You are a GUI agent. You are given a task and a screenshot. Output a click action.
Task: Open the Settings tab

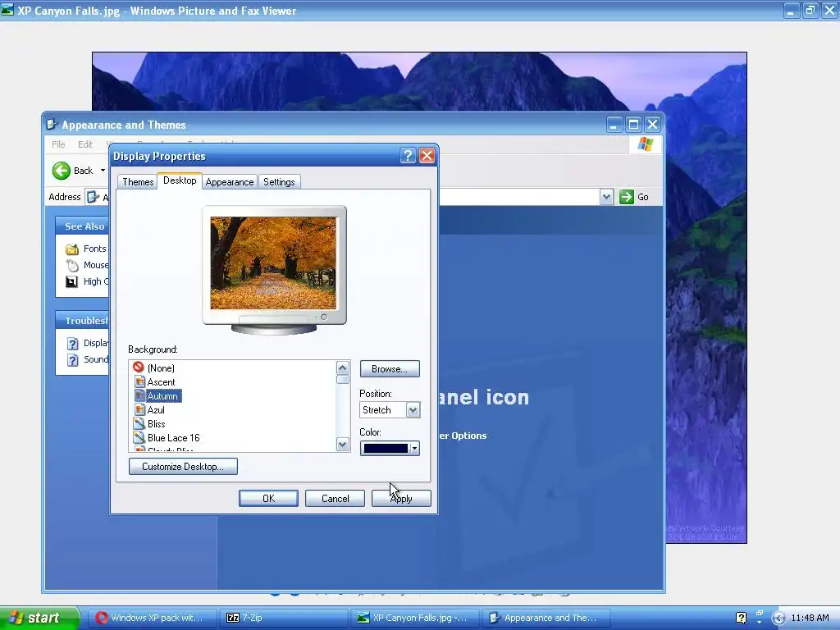pos(279,182)
